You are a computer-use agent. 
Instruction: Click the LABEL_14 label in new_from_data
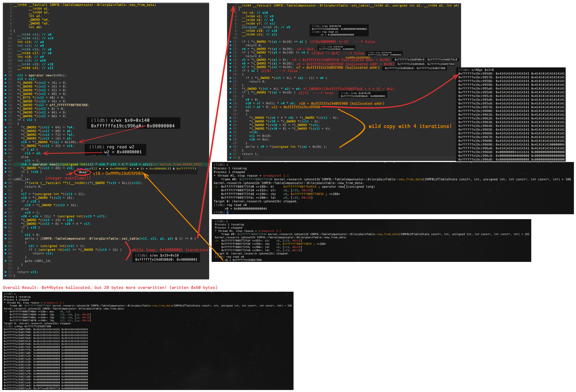[x=21, y=179]
